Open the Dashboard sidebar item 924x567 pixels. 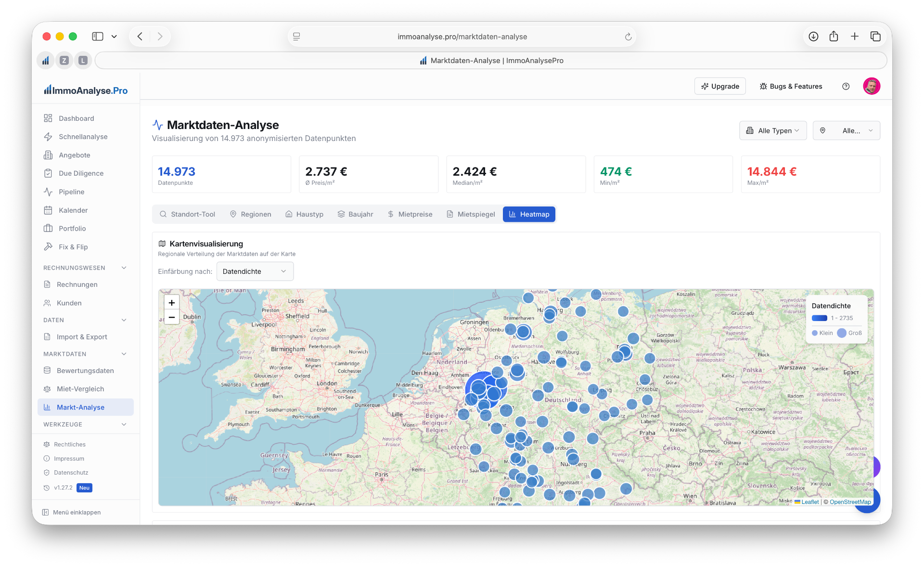pyautogui.click(x=86, y=118)
